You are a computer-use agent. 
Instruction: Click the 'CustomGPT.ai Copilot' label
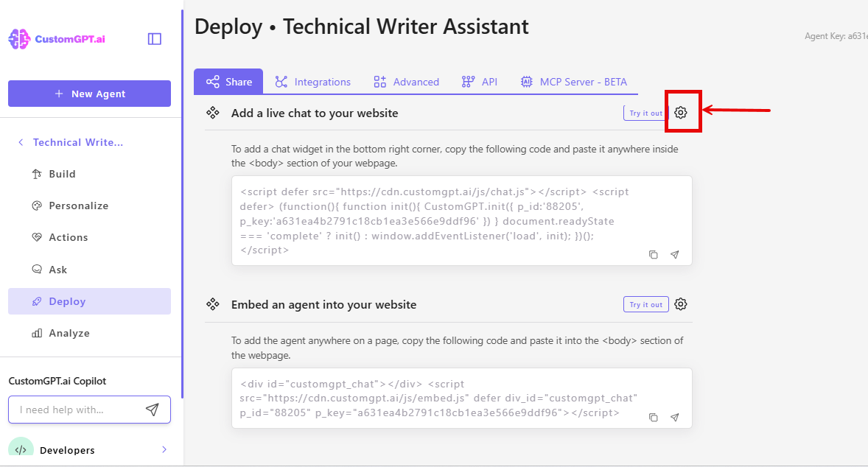(x=57, y=381)
